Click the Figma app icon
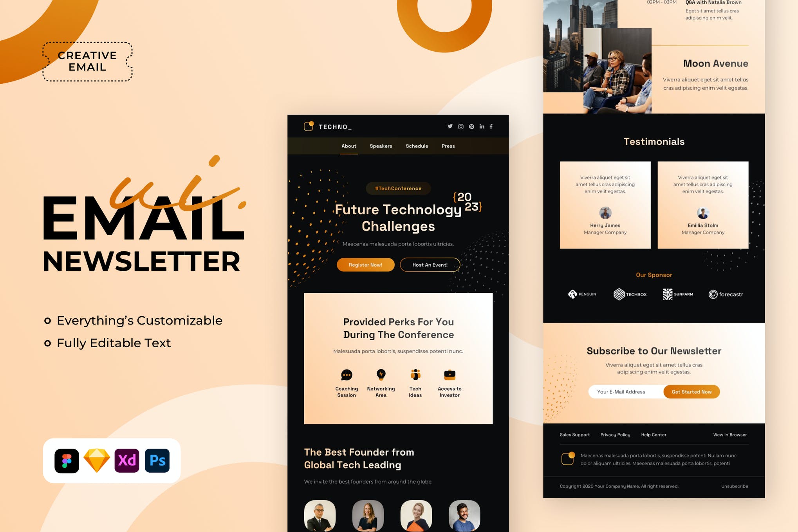 [x=67, y=460]
